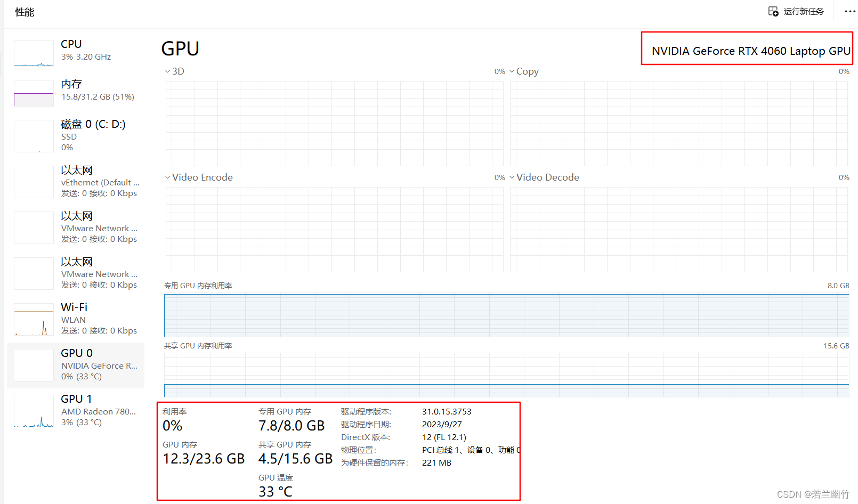Click the large GPU heading
This screenshot has width=858, height=504.
point(180,48)
